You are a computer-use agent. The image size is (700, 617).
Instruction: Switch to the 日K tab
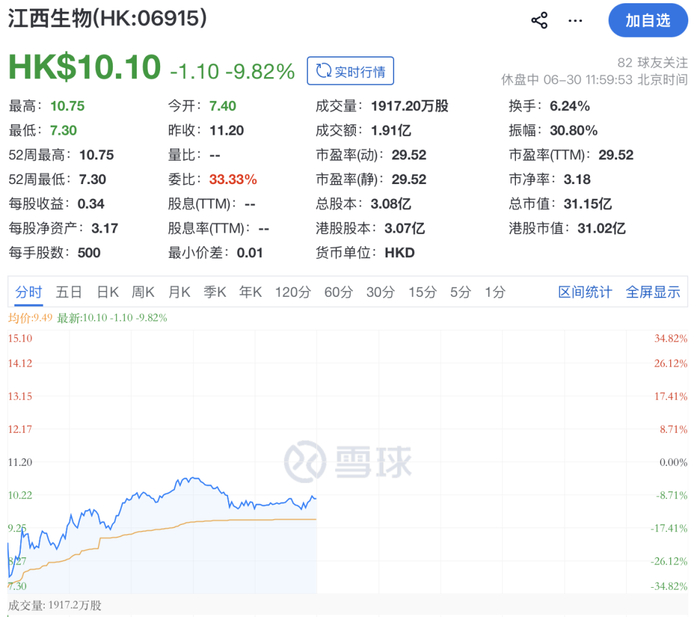click(x=108, y=292)
